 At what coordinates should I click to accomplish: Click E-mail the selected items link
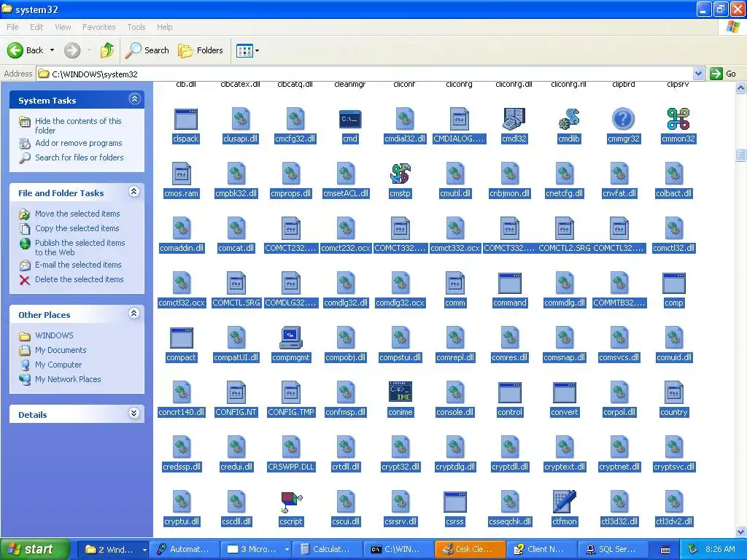[x=78, y=265]
